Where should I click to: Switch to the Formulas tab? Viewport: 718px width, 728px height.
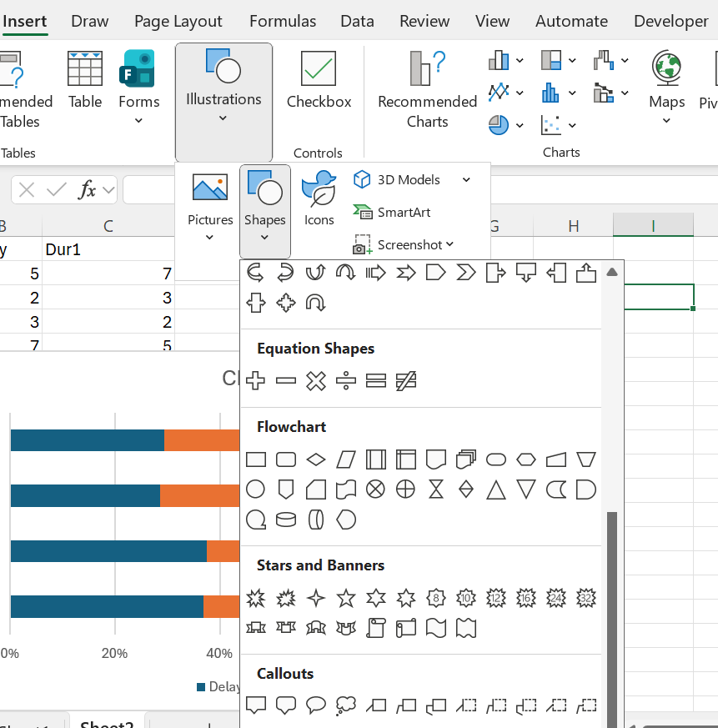tap(283, 21)
